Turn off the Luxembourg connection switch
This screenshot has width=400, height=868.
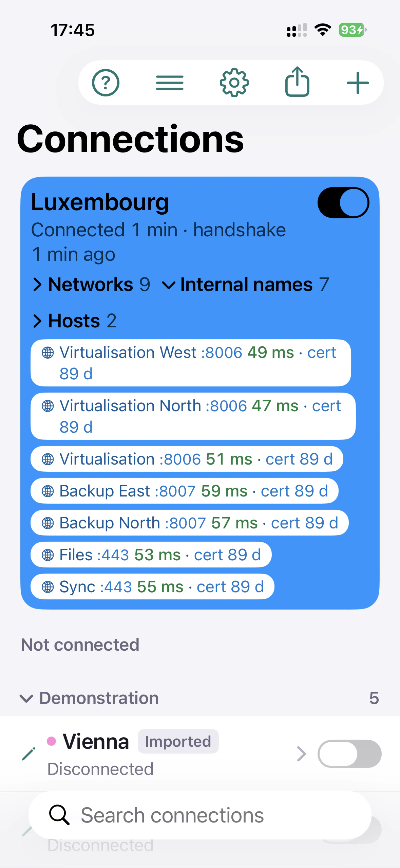(343, 202)
